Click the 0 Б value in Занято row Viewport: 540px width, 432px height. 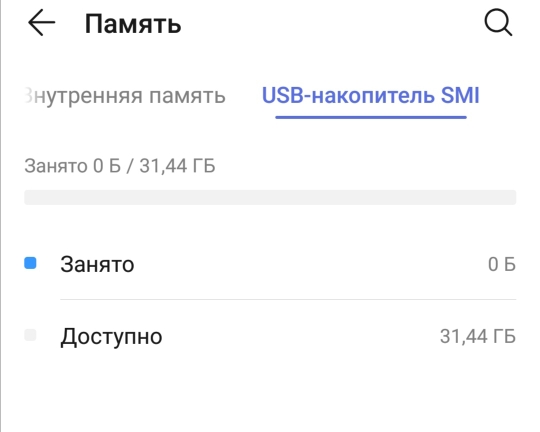pyautogui.click(x=502, y=265)
